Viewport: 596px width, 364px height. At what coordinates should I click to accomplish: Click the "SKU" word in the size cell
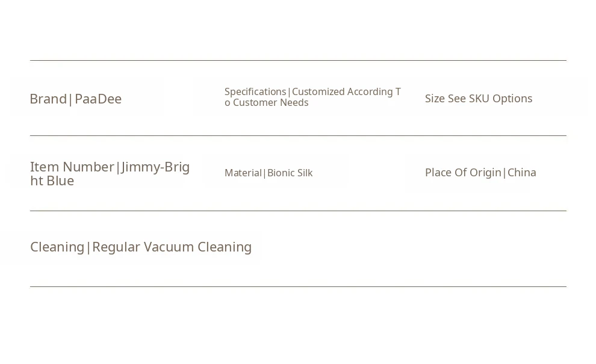tap(479, 99)
